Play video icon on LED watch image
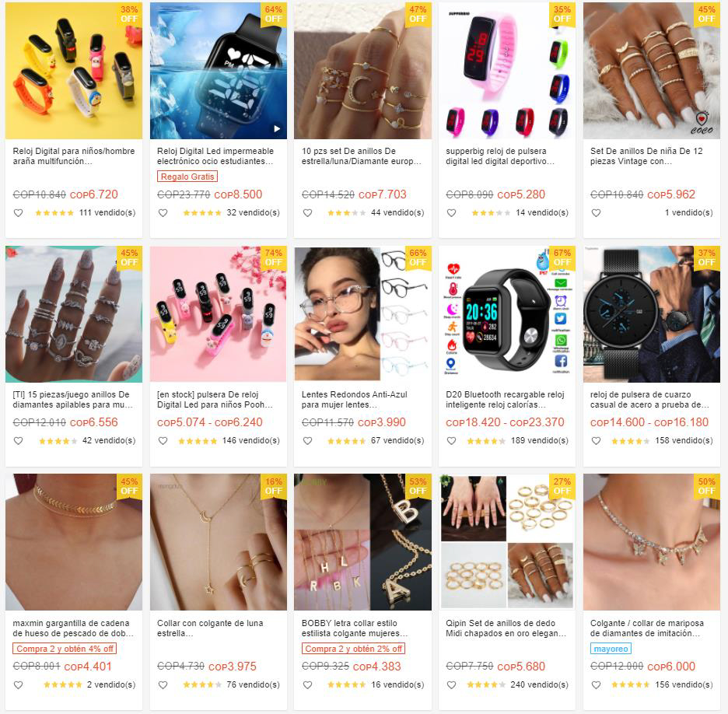 (277, 128)
